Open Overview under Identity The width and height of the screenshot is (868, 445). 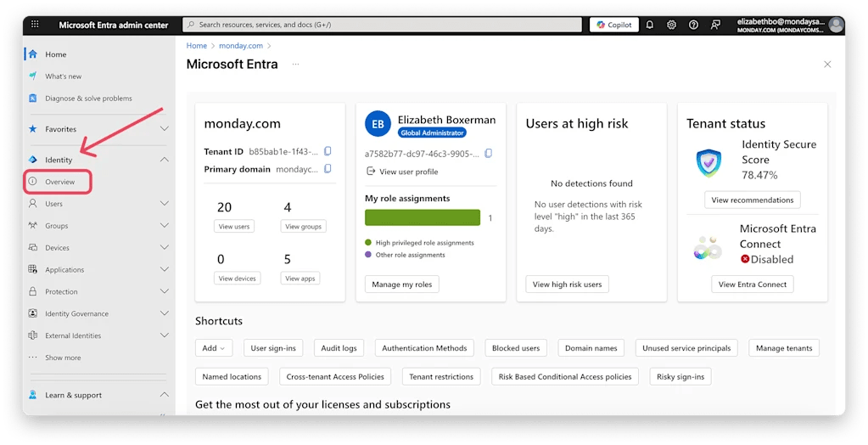coord(58,182)
